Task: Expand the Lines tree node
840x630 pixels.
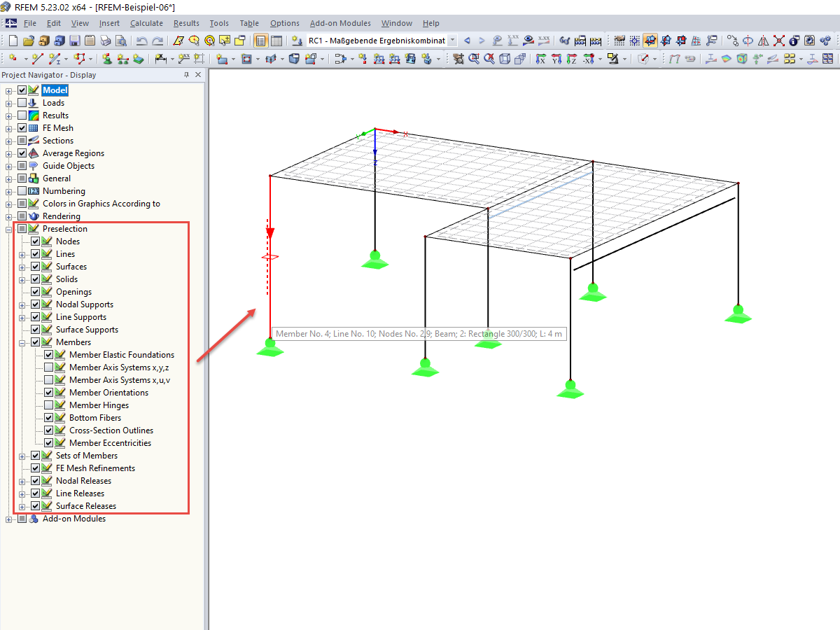Action: [x=22, y=254]
